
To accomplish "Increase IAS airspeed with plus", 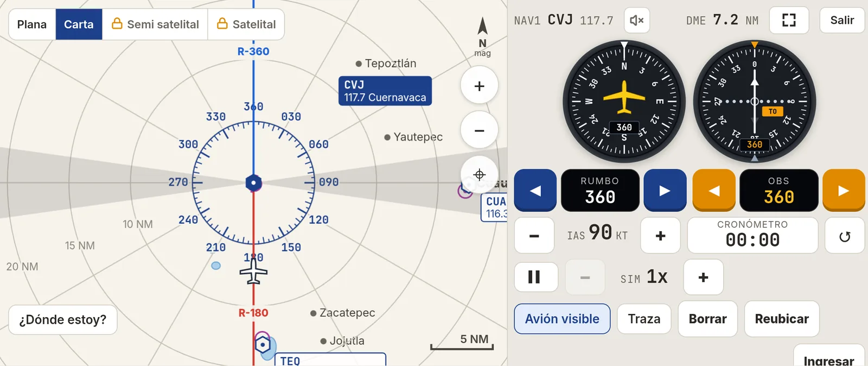I will [x=660, y=236].
